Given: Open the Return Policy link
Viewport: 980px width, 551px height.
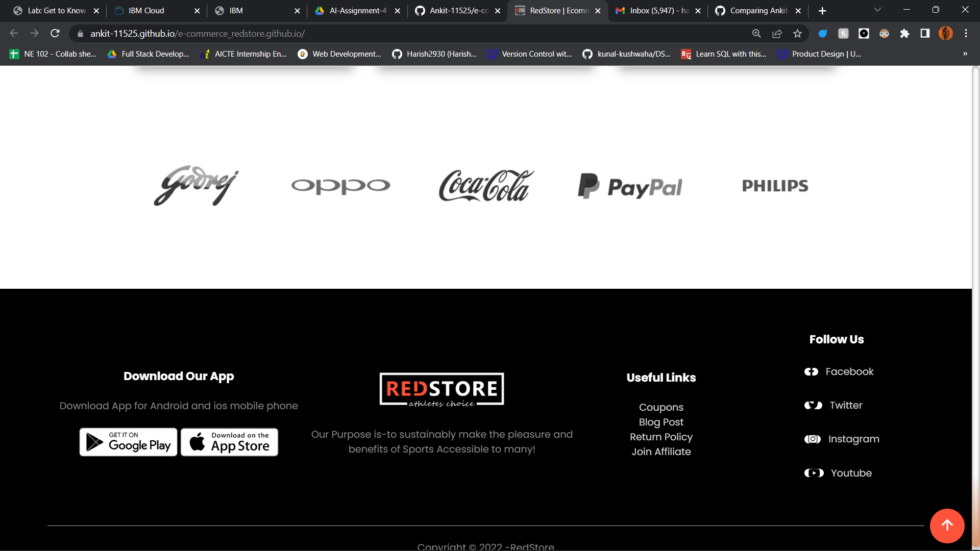Looking at the screenshot, I should coord(661,437).
